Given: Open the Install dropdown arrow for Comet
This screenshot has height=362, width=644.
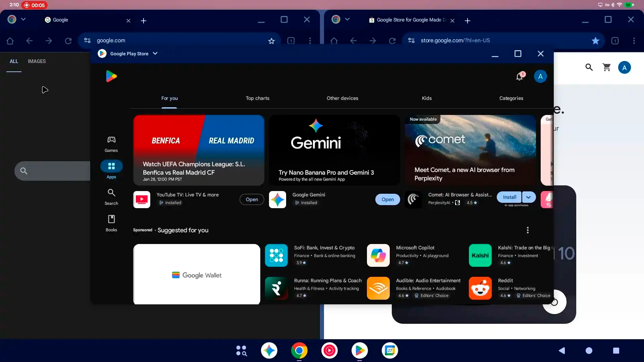Looking at the screenshot, I should [529, 197].
